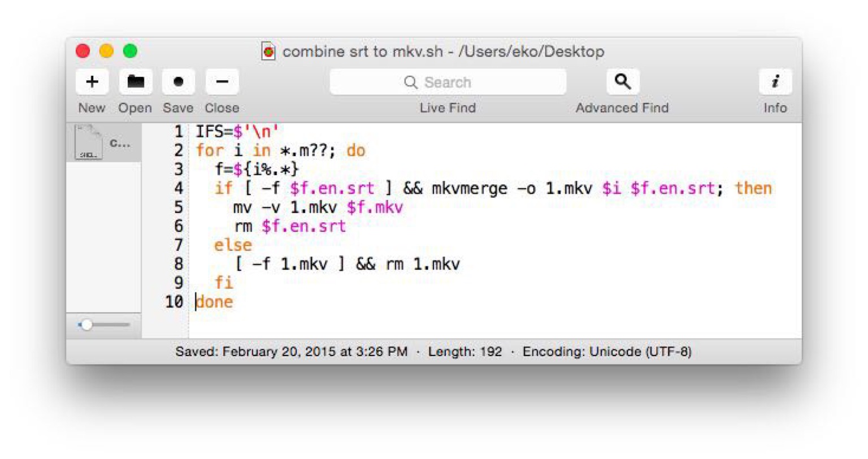Open Advanced Find magnifier icon
This screenshot has width=868, height=459.
(x=623, y=82)
